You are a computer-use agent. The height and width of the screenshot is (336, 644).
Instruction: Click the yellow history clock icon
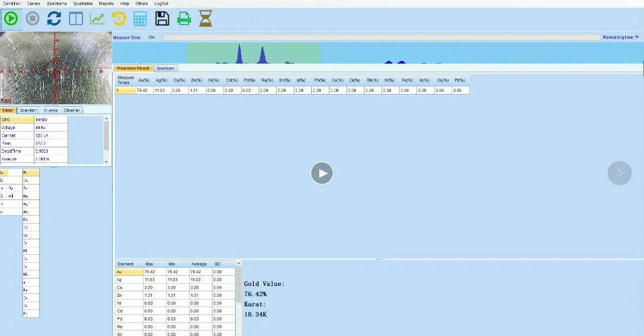[119, 18]
